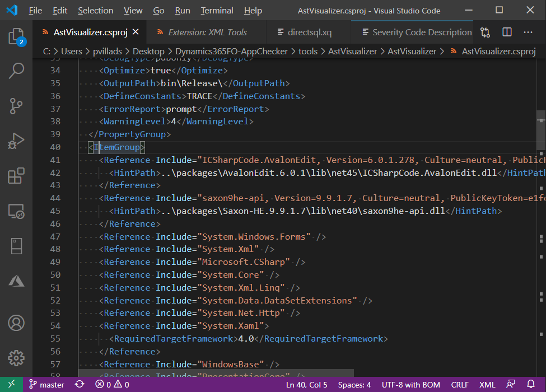The width and height of the screenshot is (546, 392).
Task: Click the Split Editor icon
Action: coord(507,32)
